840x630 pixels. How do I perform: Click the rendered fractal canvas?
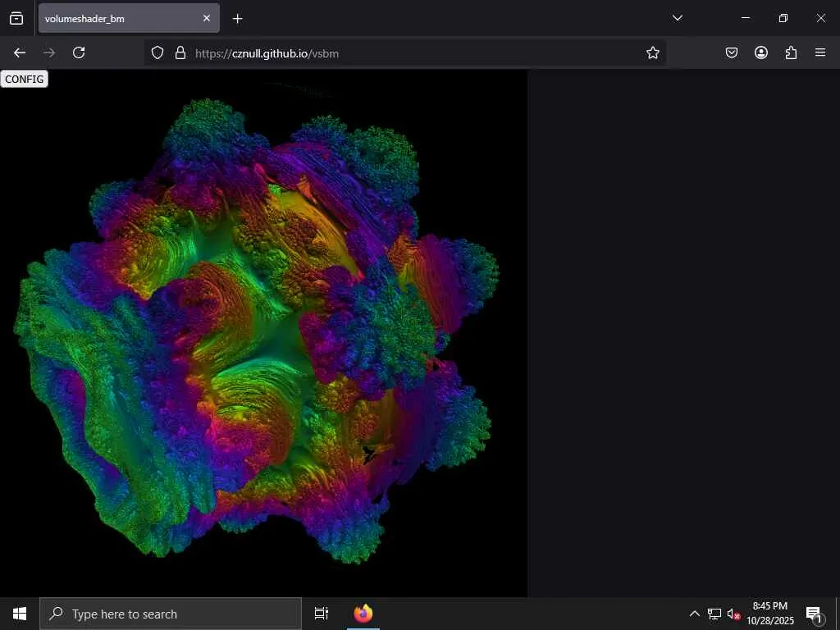[x=263, y=332]
